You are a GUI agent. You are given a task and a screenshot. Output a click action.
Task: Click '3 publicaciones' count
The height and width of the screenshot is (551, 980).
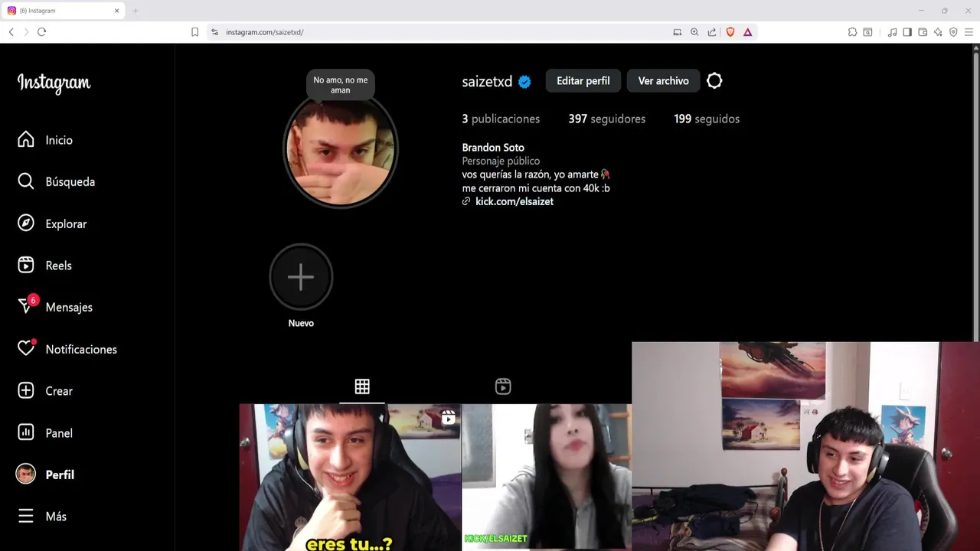pyautogui.click(x=501, y=119)
